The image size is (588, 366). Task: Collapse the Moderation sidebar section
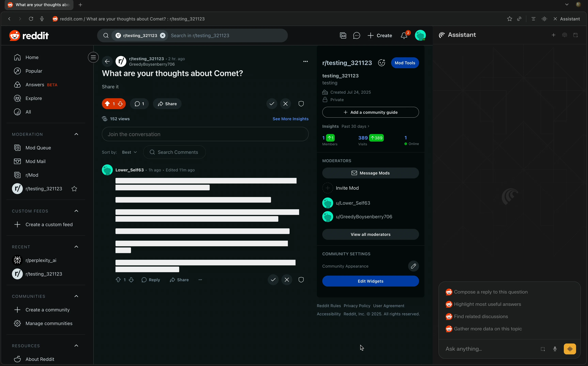76,134
